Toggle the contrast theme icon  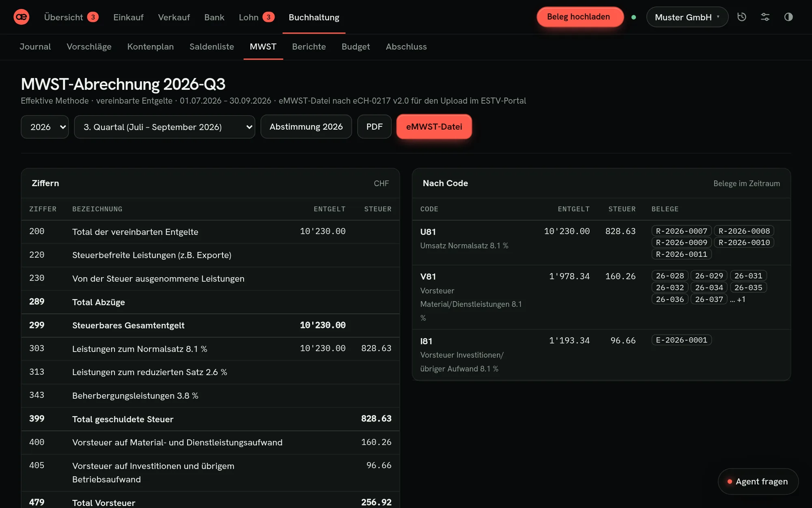pyautogui.click(x=788, y=17)
